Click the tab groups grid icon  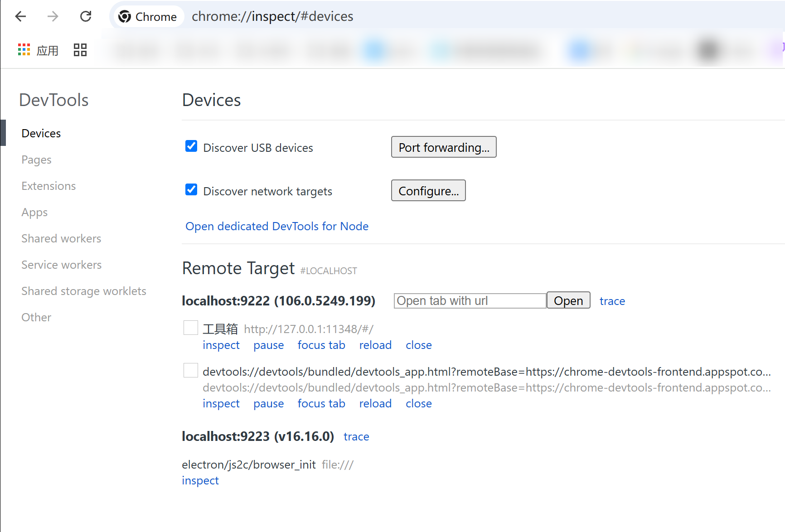coord(80,50)
